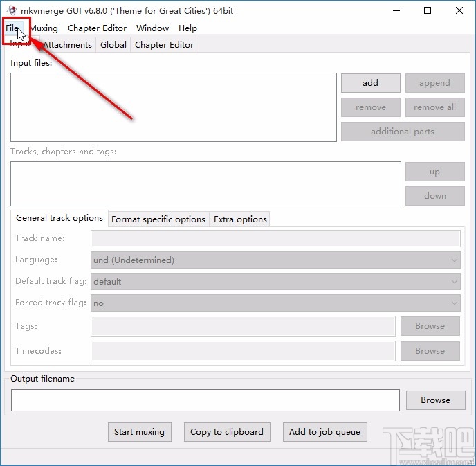Browse for a Tags file
476x466 pixels.
click(430, 326)
